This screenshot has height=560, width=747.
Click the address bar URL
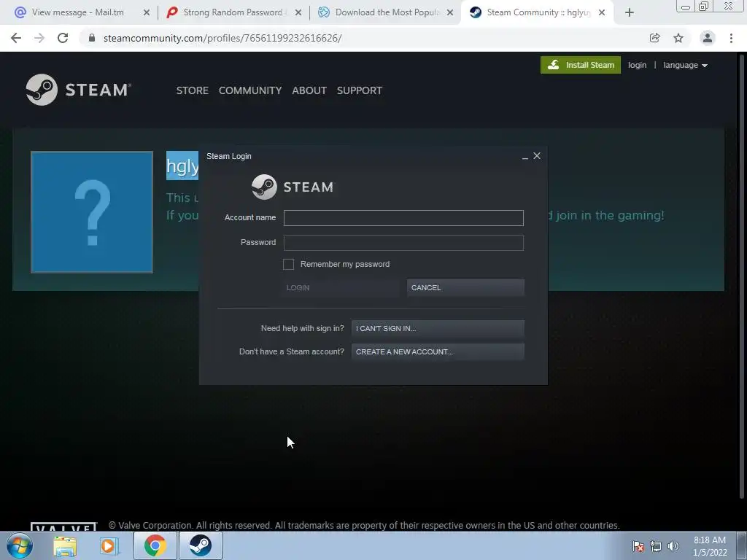(x=222, y=38)
